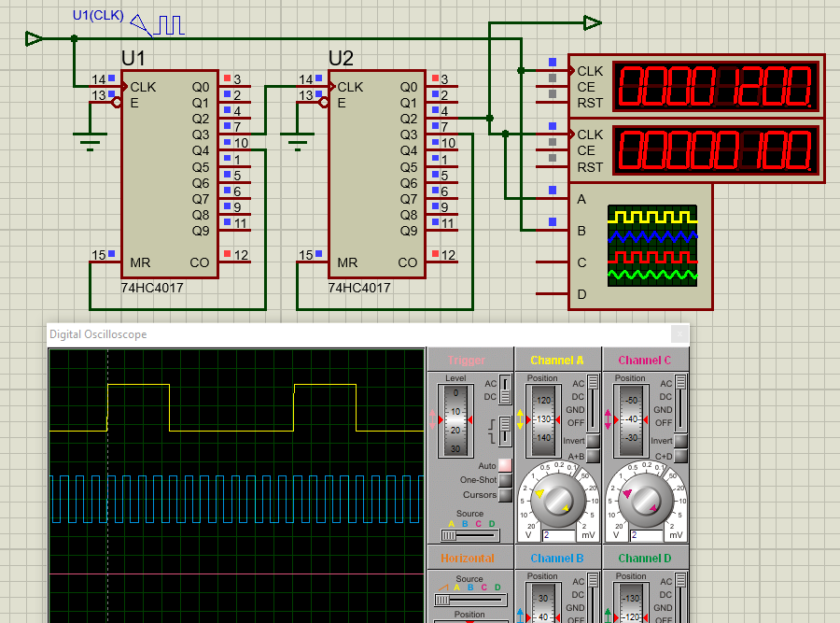Screen dimensions: 840x623
Task: Click the input terminal arrow at far left
Action: [34, 38]
